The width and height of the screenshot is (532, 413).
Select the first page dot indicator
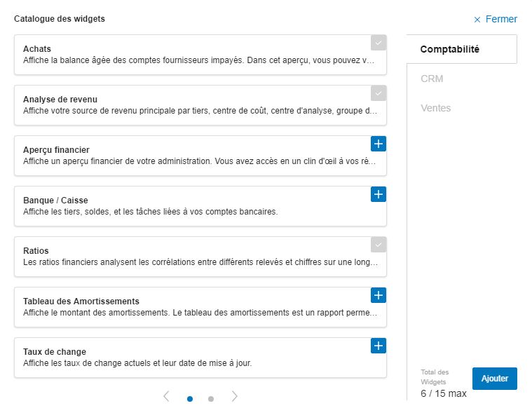(190, 399)
